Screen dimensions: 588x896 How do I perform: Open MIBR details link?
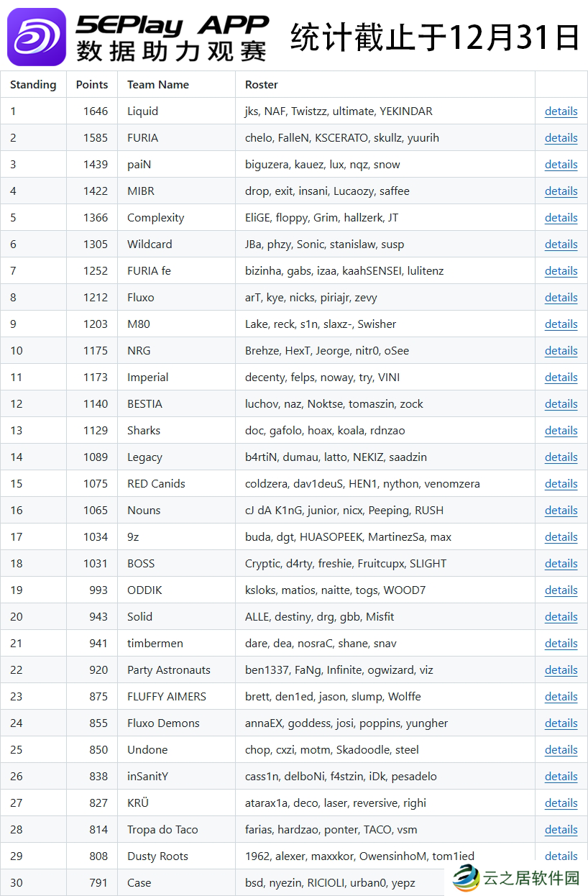point(561,191)
